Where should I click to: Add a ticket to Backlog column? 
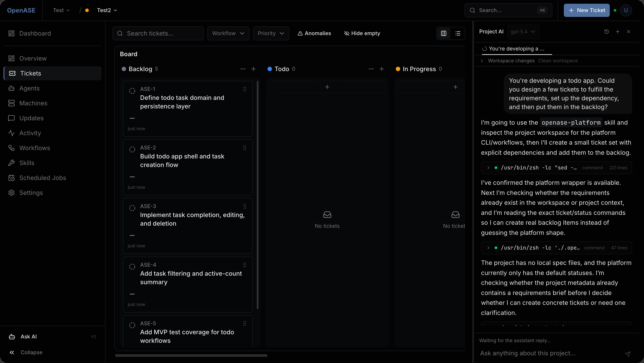point(253,69)
